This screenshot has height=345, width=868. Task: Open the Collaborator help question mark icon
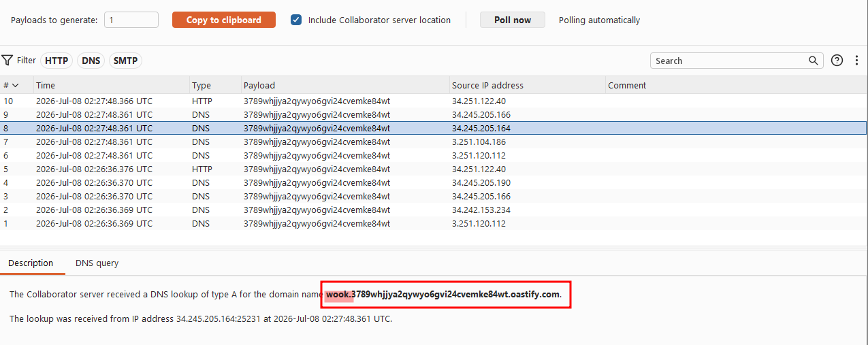(x=837, y=61)
